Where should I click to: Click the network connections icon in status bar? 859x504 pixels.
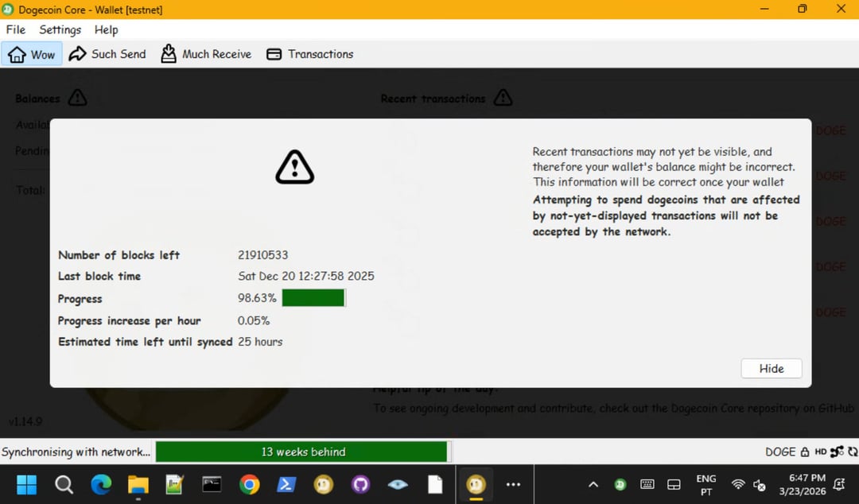pos(837,452)
